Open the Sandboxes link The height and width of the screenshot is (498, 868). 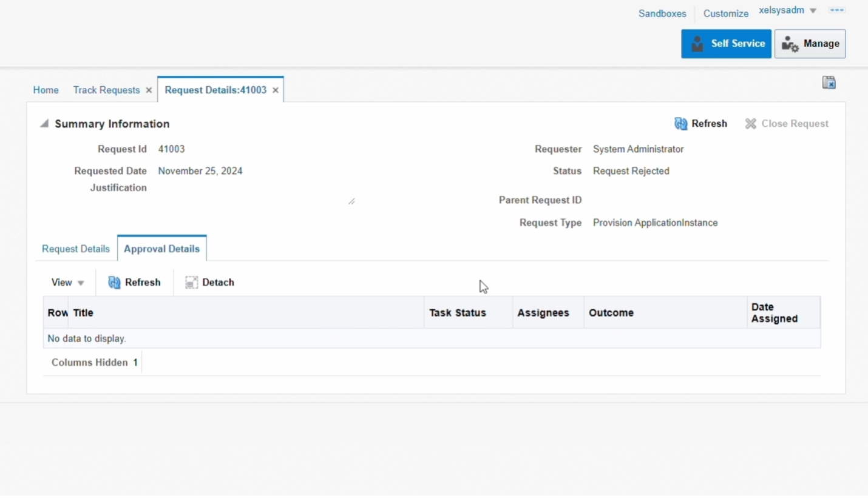662,13
